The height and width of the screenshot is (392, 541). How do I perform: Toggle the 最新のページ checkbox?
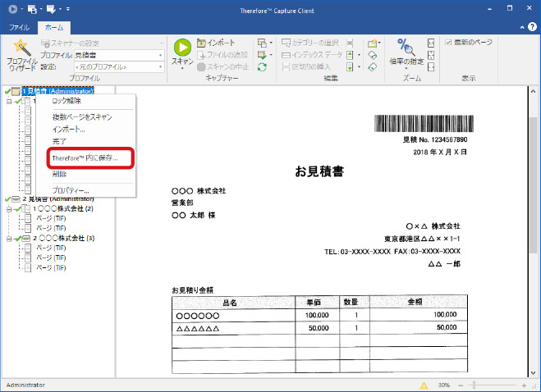pos(448,42)
